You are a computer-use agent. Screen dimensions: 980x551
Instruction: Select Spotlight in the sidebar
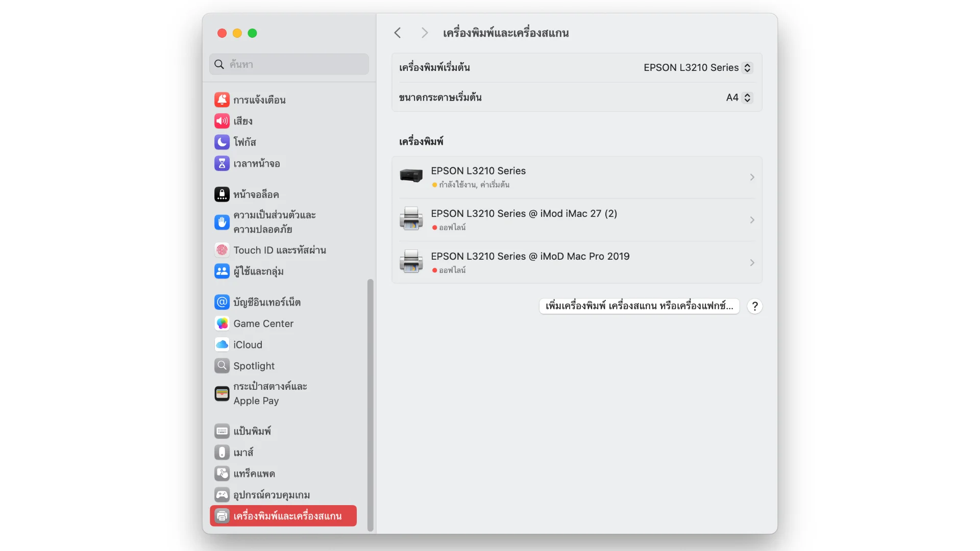pyautogui.click(x=254, y=366)
